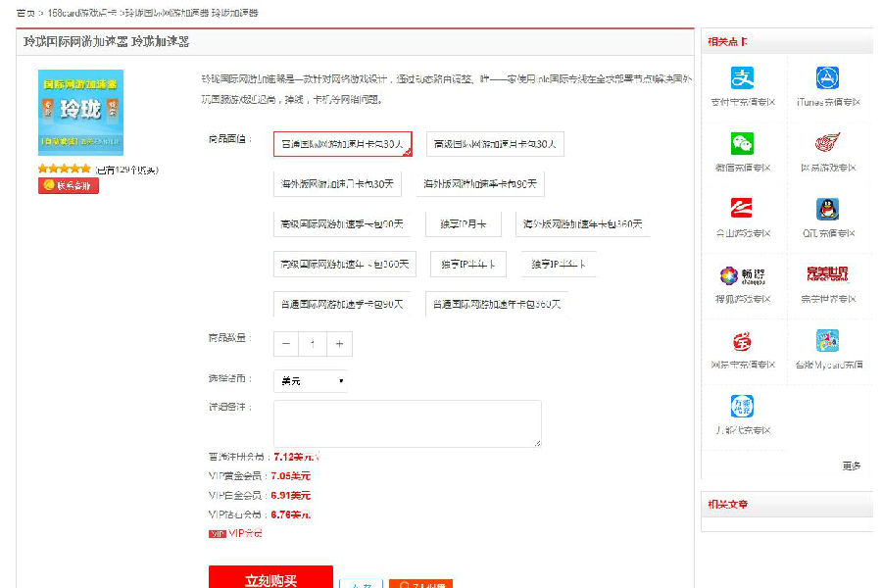882x588 pixels.
Task: Click the 相关文章 sidebar heading
Action: tap(727, 504)
